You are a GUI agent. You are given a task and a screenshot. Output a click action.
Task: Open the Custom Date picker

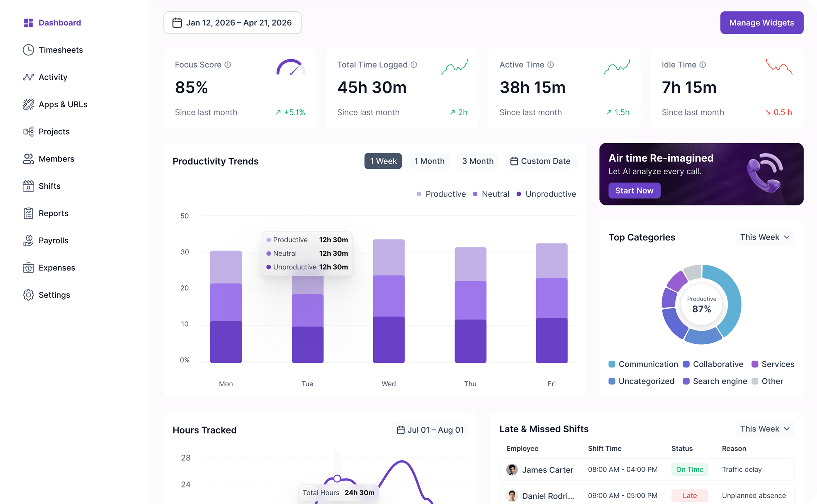(540, 161)
